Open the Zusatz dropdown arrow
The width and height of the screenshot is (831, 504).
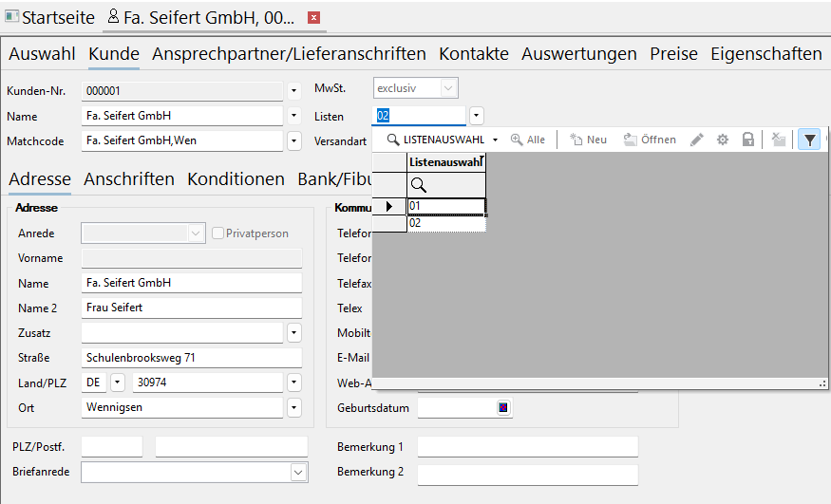[x=293, y=333]
